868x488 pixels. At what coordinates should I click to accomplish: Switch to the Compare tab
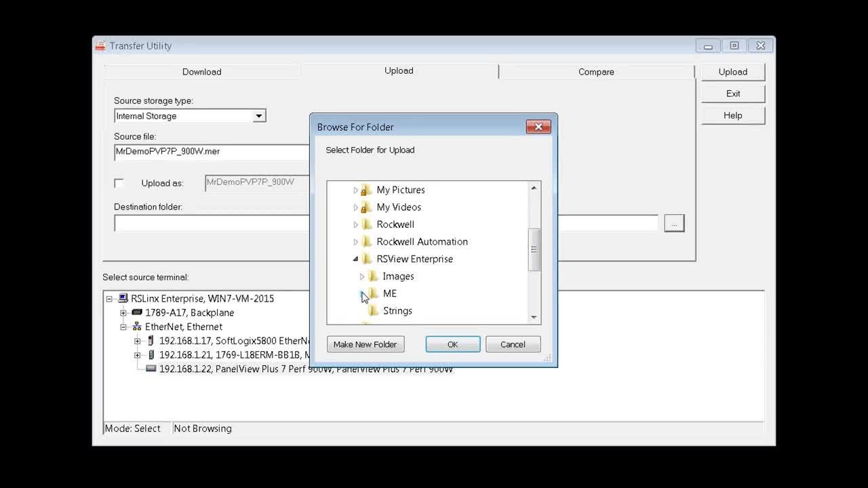[596, 72]
